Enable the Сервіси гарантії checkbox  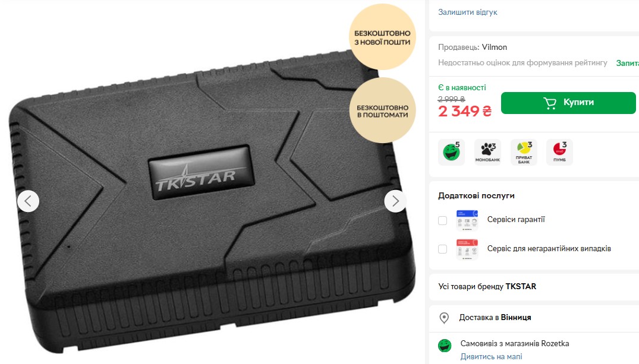[x=443, y=221]
